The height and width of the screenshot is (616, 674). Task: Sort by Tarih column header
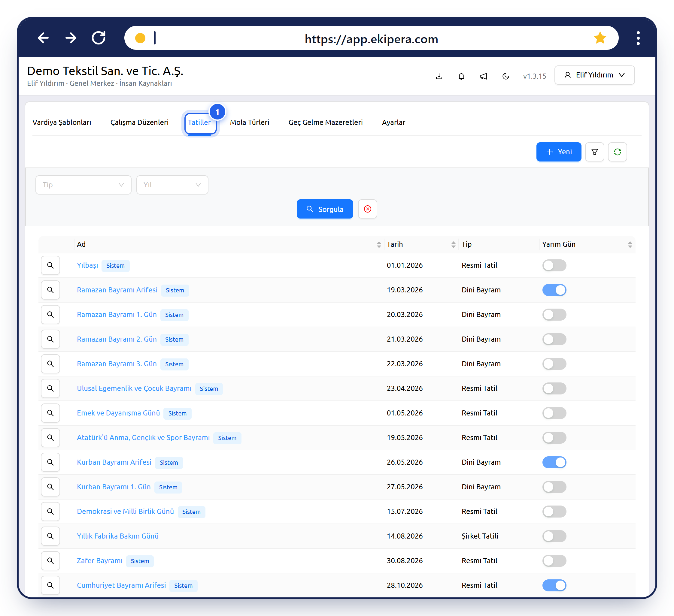[x=421, y=244]
